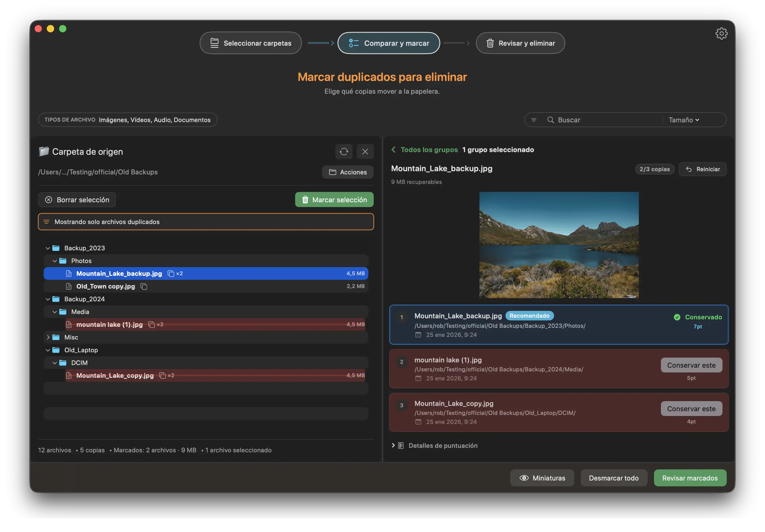Click the 2/3 copias badge
Viewport: 765px width, 532px height.
pos(654,169)
